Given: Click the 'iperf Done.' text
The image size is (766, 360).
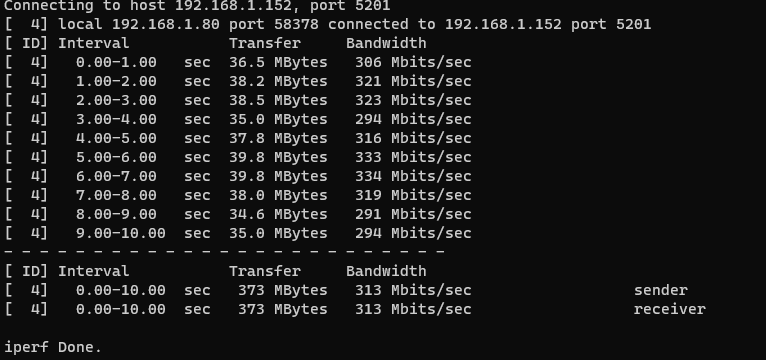Looking at the screenshot, I should 53,347.
